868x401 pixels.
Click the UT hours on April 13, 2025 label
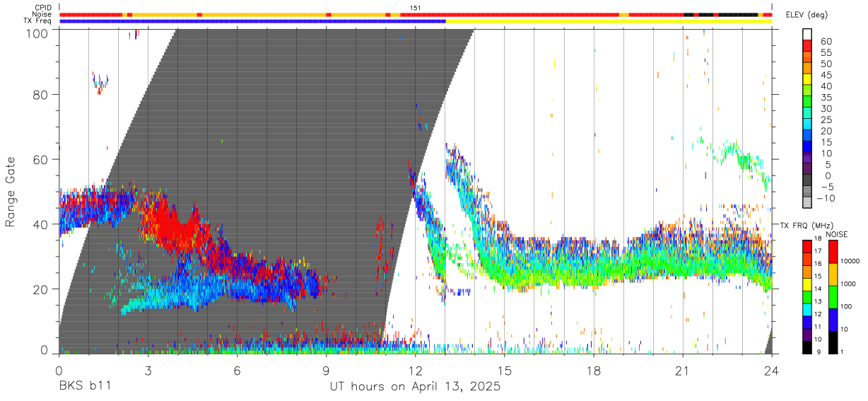click(x=415, y=387)
